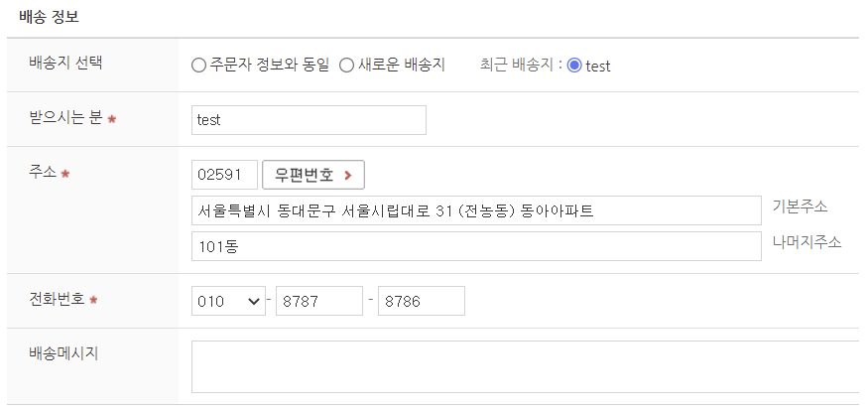Viewport: 868px width, 412px height.
Task: Click the phone last number field 8786
Action: (x=422, y=301)
